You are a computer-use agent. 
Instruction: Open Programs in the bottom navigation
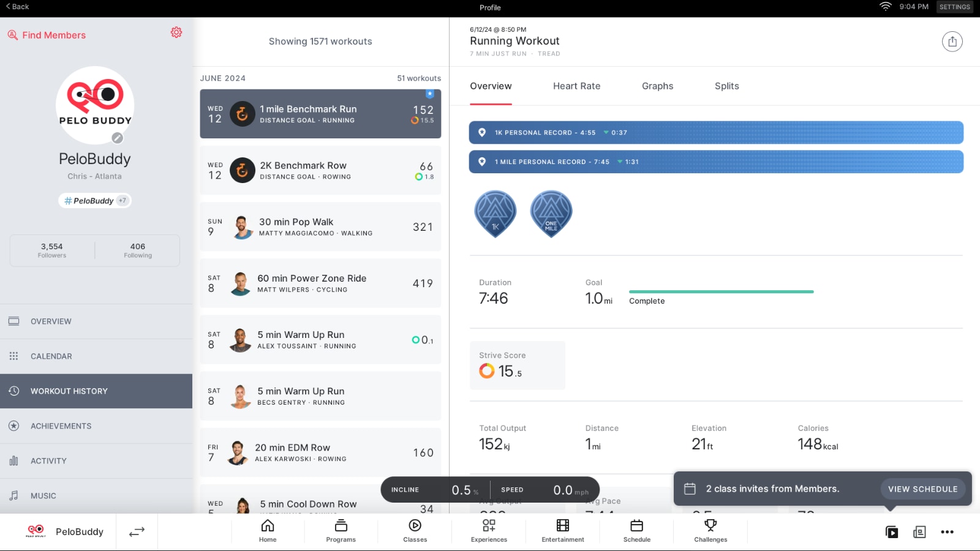[x=341, y=531]
